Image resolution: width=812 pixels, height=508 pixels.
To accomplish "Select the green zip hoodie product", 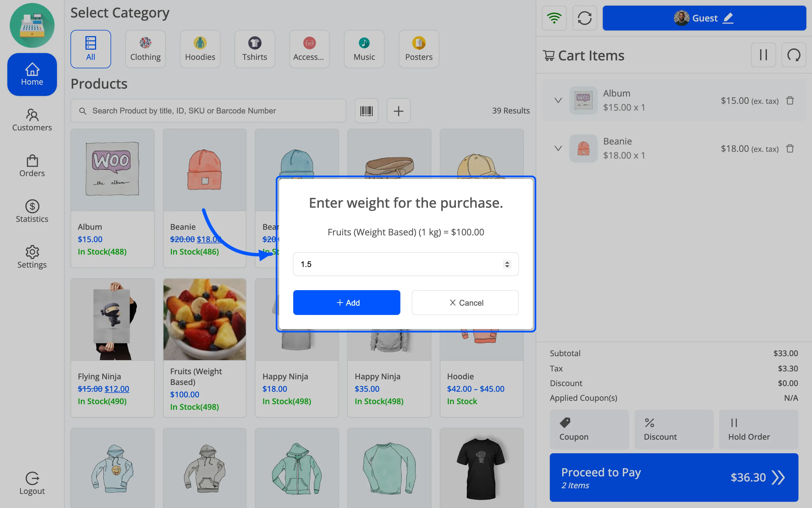I will 297,468.
